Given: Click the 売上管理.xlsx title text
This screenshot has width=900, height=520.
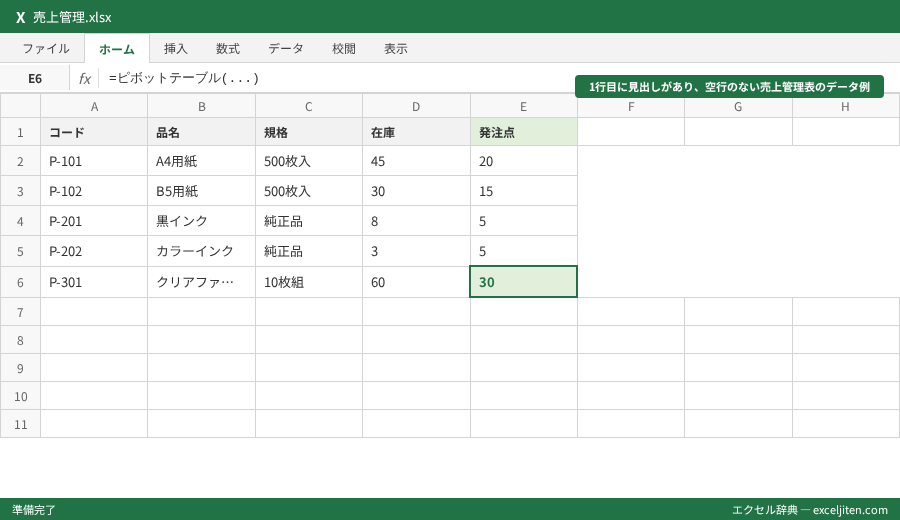Looking at the screenshot, I should click(72, 17).
